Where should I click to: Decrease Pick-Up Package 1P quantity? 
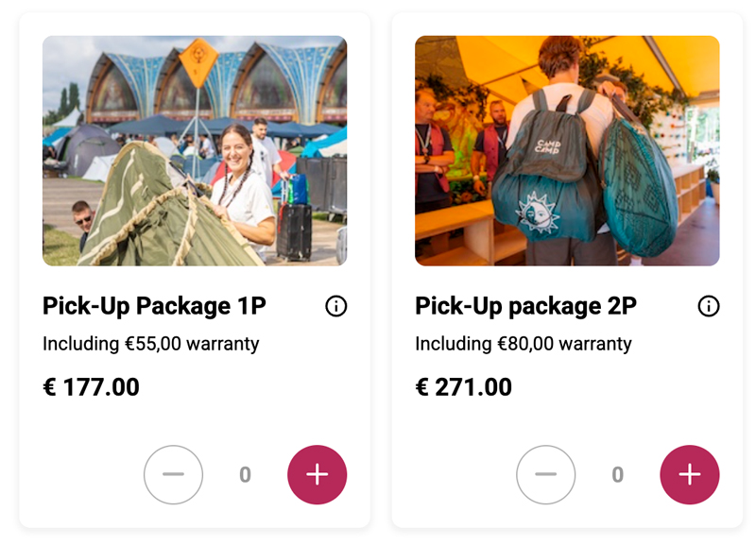click(x=173, y=474)
